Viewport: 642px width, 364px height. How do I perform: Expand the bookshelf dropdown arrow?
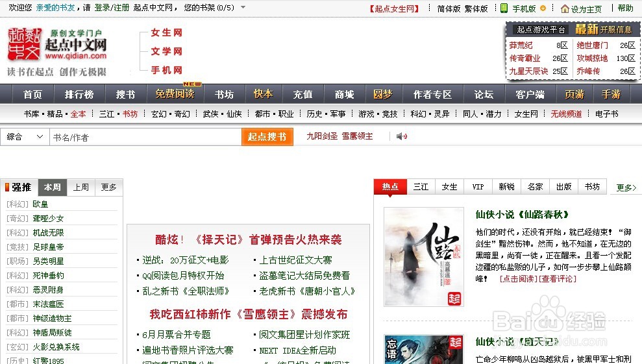pyautogui.click(x=243, y=7)
